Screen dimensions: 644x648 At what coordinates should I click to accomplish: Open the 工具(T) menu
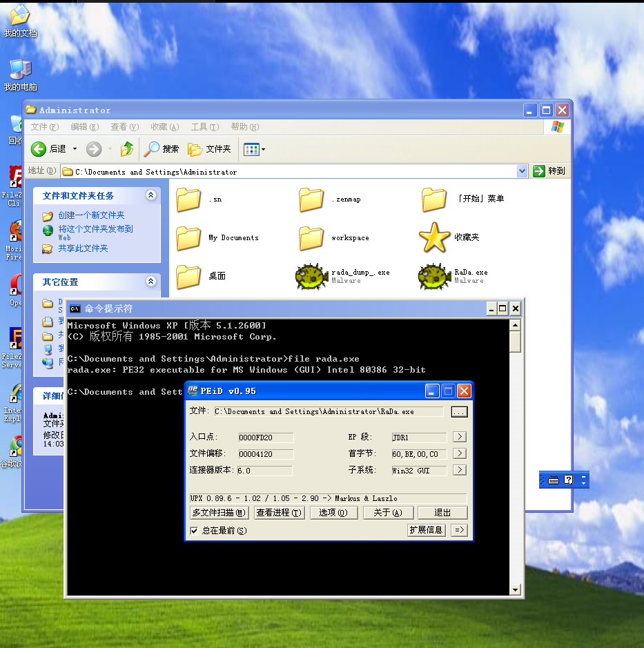pyautogui.click(x=204, y=127)
